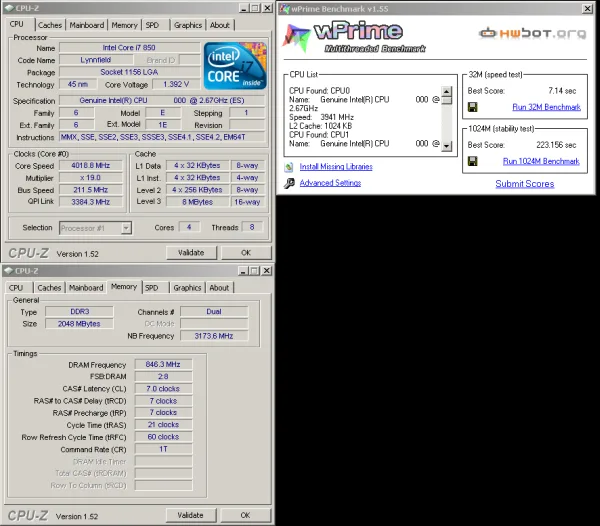
Task: Click the Intel Core i7 logo badge
Action: pyautogui.click(x=235, y=66)
